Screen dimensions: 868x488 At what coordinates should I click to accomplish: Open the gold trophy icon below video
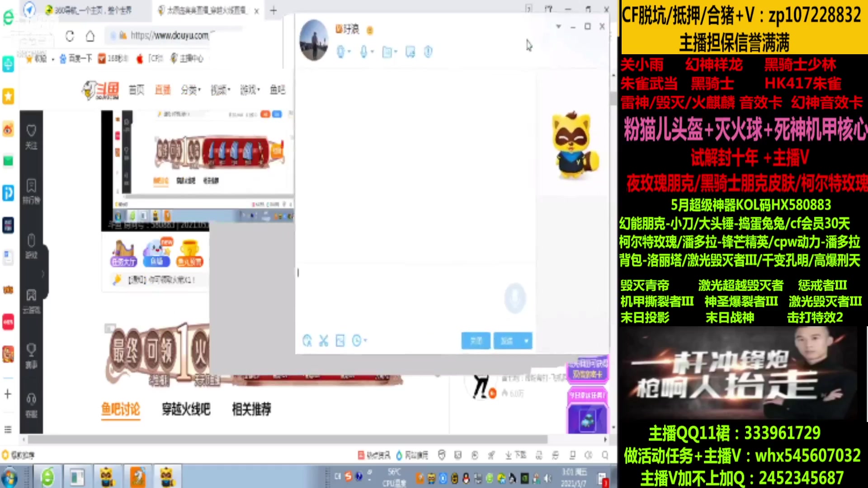coord(189,253)
